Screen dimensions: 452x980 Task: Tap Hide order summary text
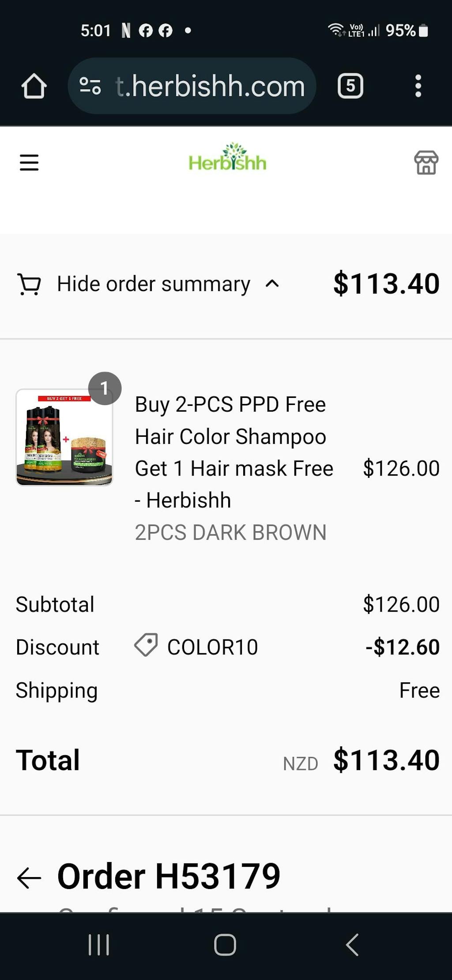click(154, 284)
